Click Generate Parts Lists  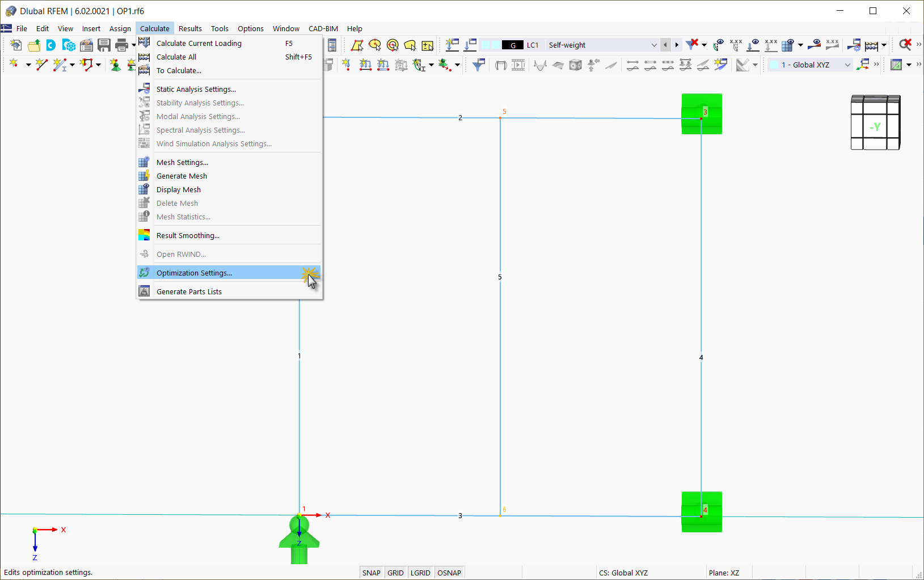click(x=189, y=291)
